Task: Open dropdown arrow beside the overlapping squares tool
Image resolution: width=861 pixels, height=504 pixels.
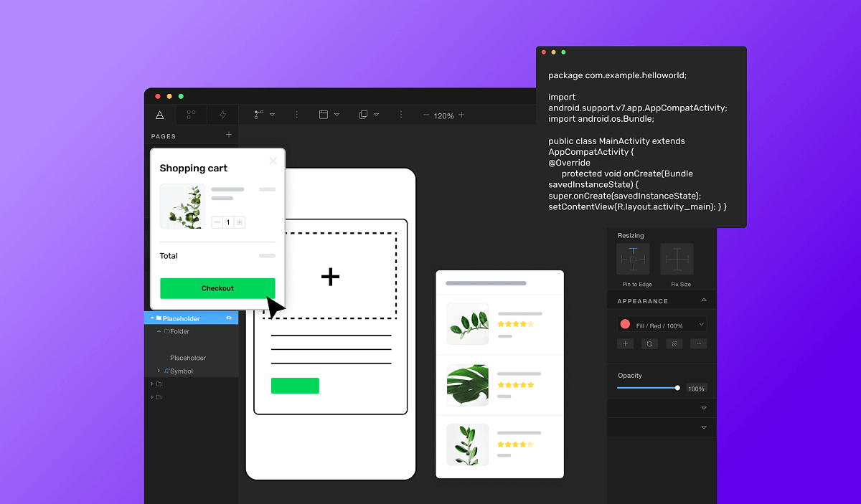Action: click(x=376, y=115)
